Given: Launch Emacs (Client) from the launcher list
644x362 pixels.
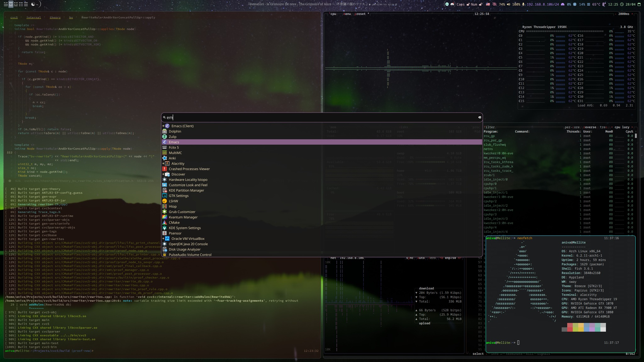Looking at the screenshot, I should tap(322, 126).
